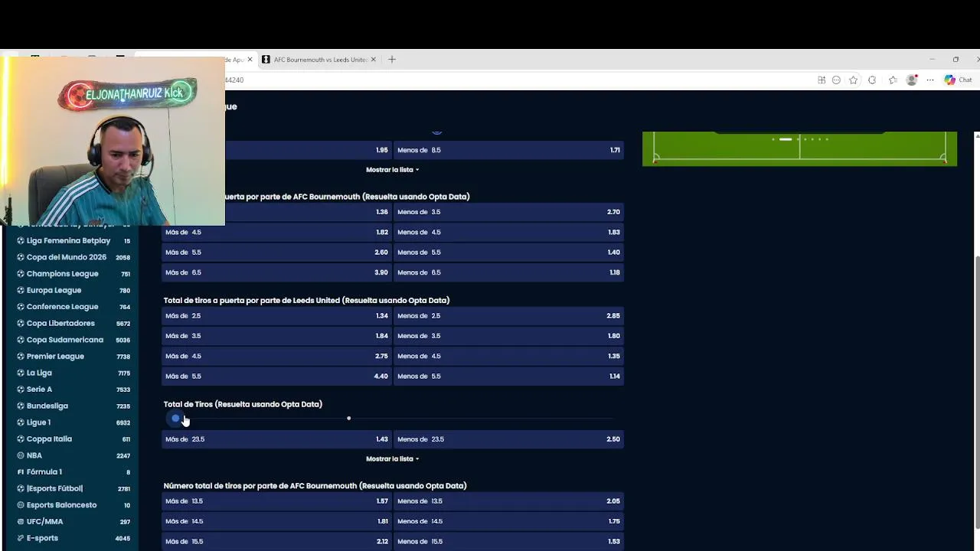Open Europa League in sidebar

coord(54,290)
